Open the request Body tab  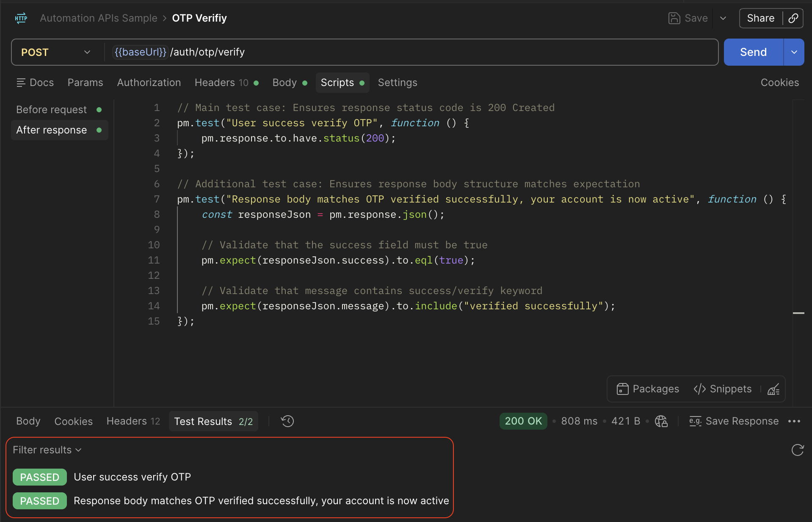290,83
